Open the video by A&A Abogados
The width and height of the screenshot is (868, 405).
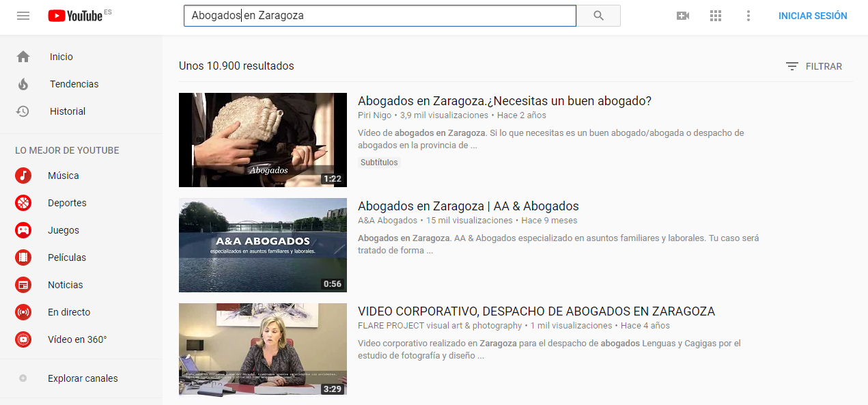[468, 206]
